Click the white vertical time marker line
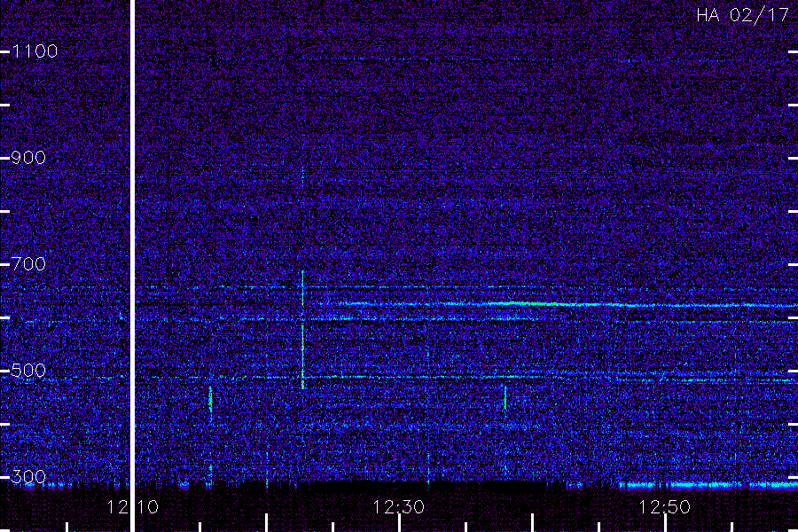 [132, 265]
